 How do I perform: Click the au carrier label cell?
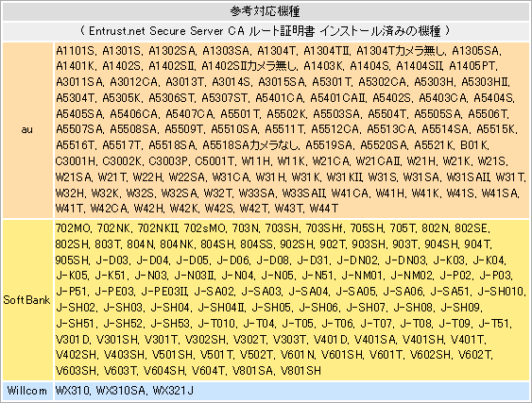(x=27, y=129)
